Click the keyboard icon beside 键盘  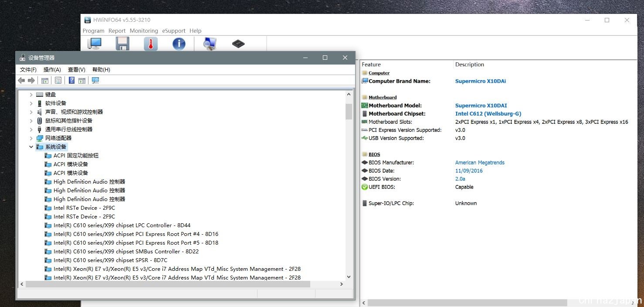click(x=40, y=95)
